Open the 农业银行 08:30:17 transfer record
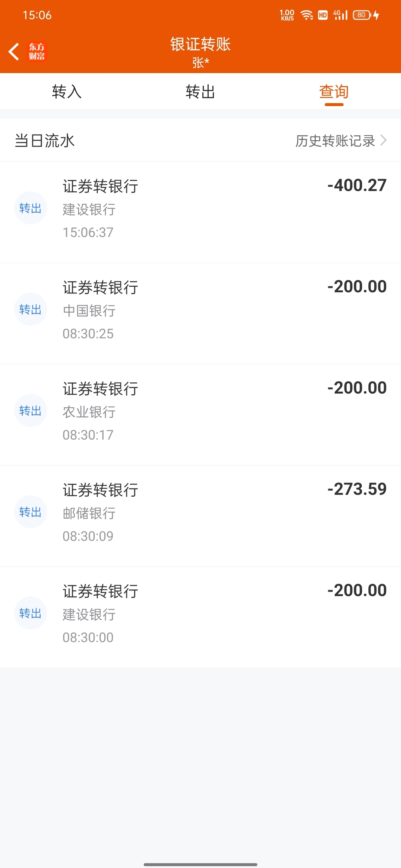The width and height of the screenshot is (401, 868). click(200, 415)
